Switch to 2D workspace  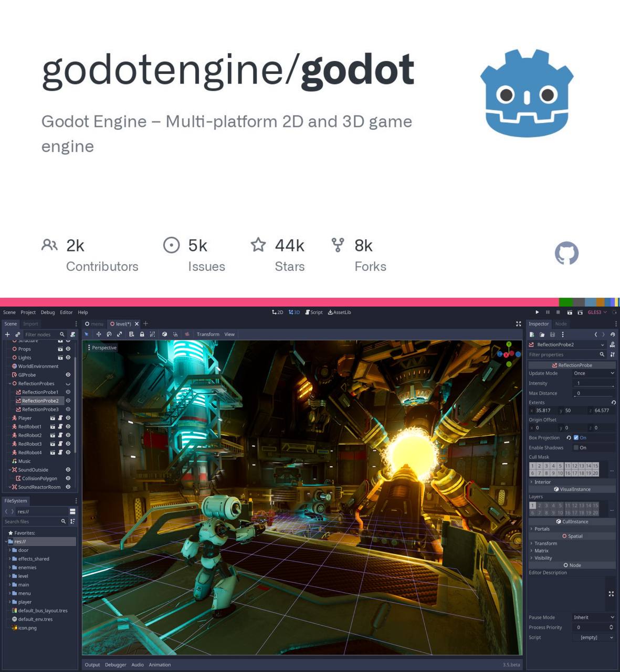pos(277,312)
